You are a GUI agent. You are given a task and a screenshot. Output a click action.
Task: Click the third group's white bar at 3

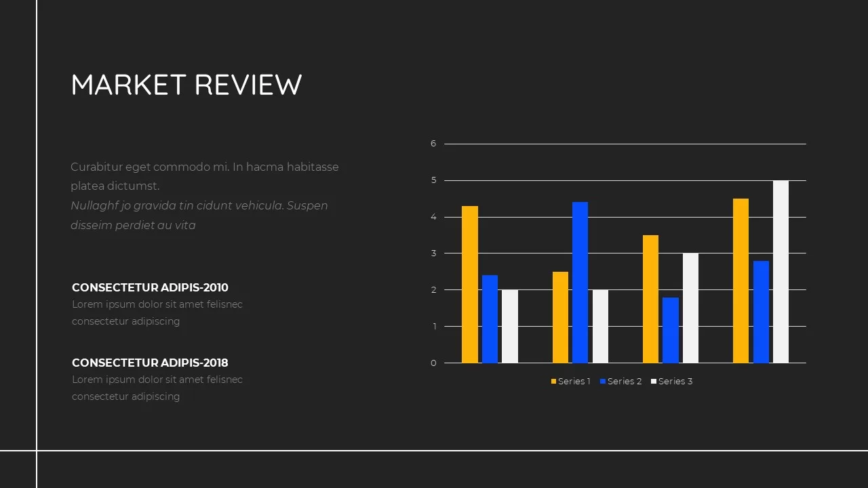coord(690,308)
